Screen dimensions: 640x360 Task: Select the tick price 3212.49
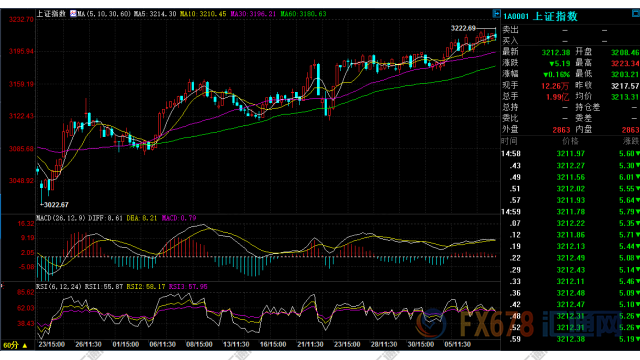(x=571, y=258)
